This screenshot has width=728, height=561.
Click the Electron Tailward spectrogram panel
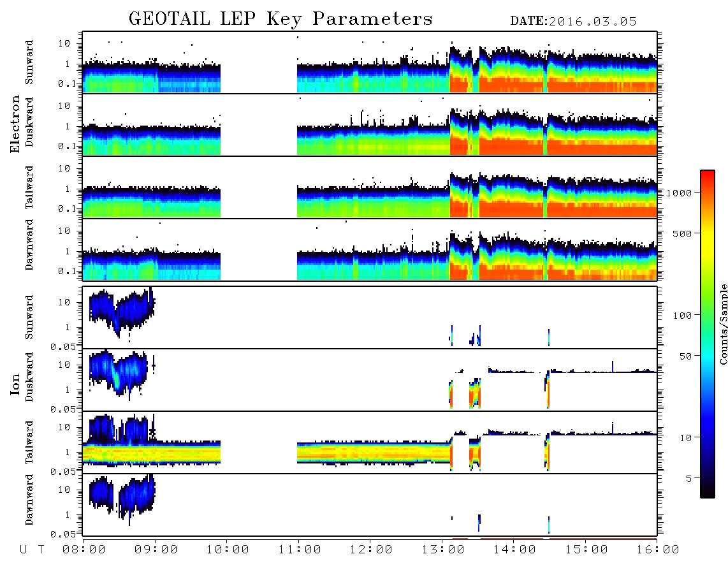tap(370, 187)
